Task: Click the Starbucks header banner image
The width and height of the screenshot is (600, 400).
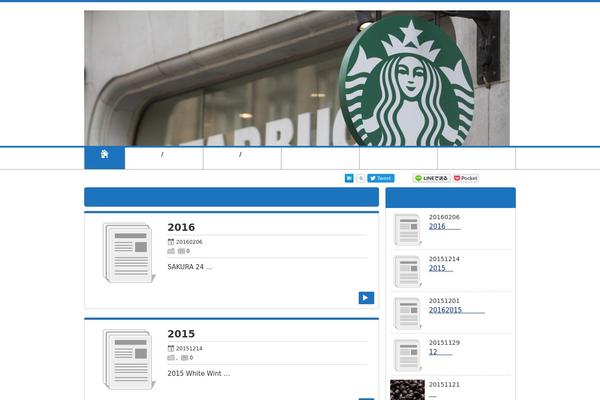Action: 297,78
